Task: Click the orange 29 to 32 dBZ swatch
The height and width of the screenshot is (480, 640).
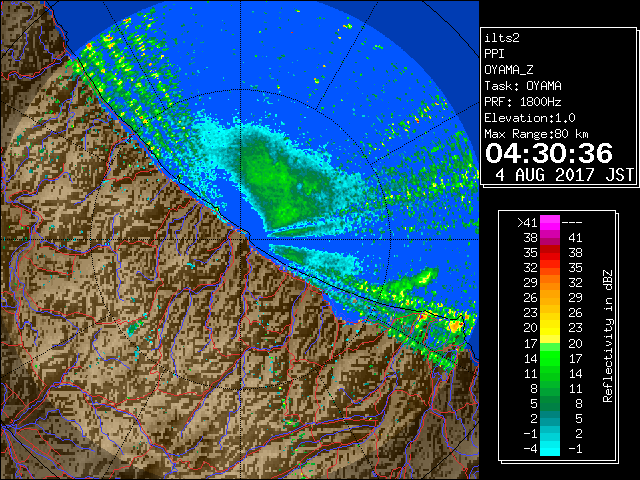Action: [x=549, y=283]
